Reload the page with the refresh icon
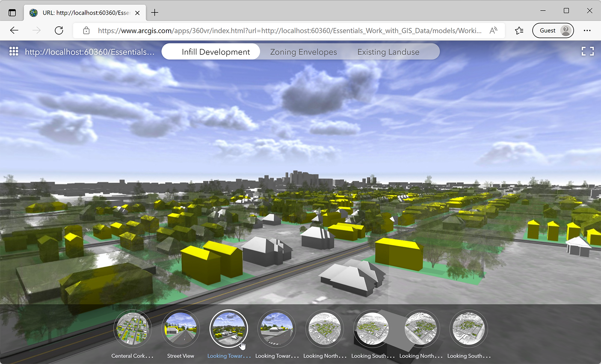 [59, 30]
